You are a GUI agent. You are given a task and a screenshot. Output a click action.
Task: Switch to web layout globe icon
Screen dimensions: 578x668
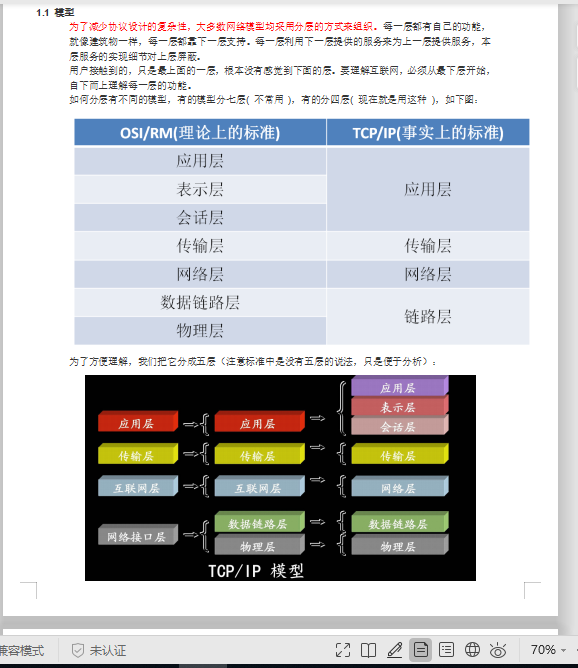472,650
